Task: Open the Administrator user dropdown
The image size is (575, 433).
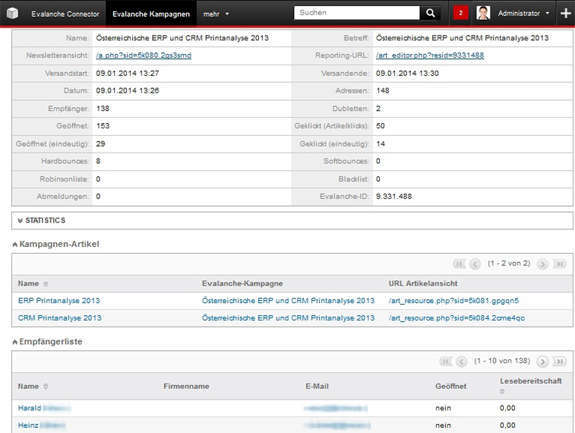Action: coord(523,13)
